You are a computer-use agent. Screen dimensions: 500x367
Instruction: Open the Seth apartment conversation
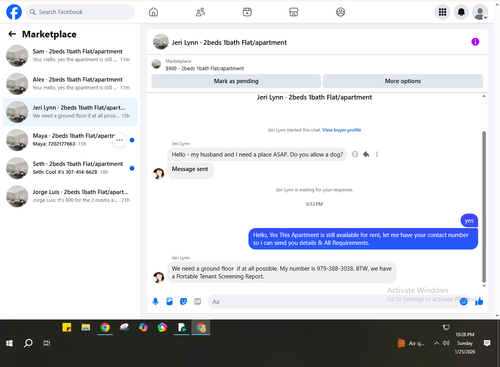click(70, 168)
